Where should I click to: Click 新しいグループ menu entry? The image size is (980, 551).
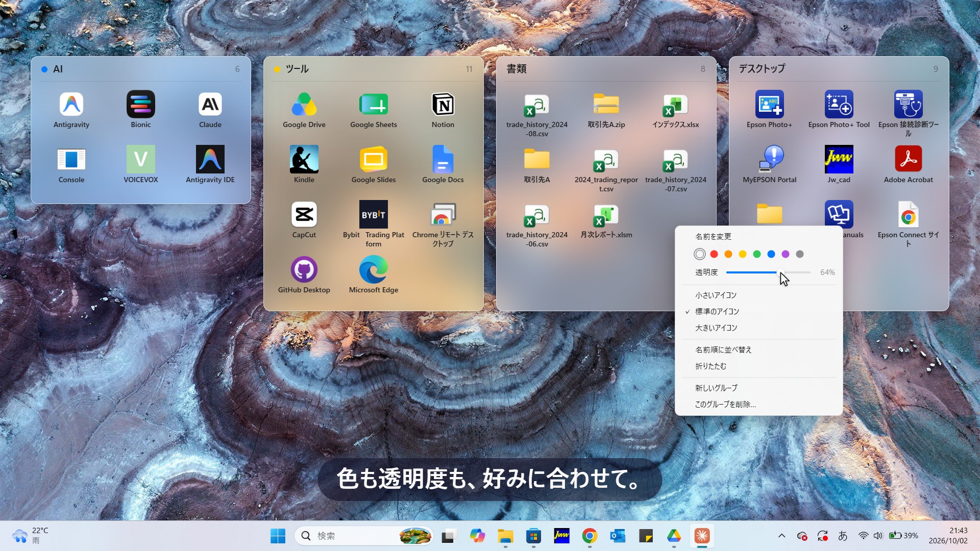759,388
